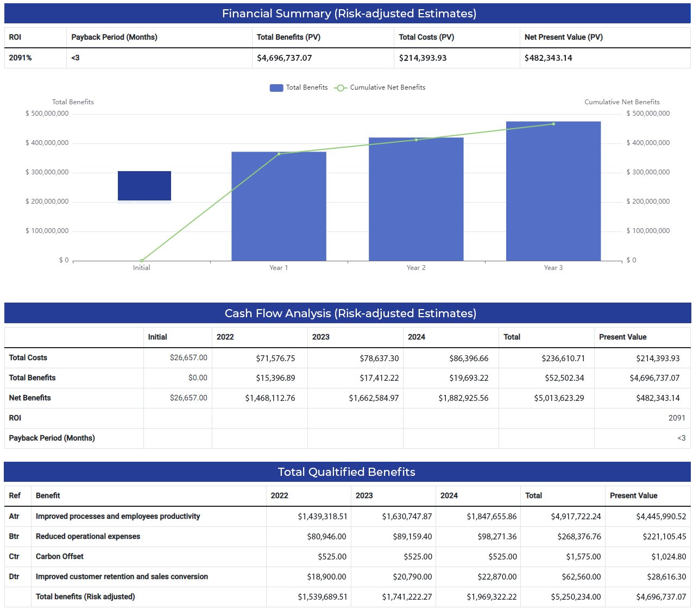Click the Cumulative Net Benefits right axis title
Screen dimensions: 693x616
point(622,102)
